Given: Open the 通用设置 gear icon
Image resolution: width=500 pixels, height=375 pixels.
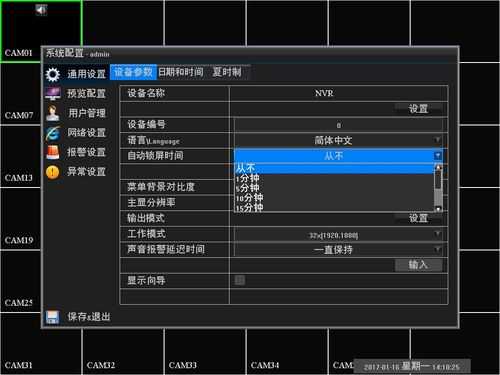Looking at the screenshot, I should (53, 74).
